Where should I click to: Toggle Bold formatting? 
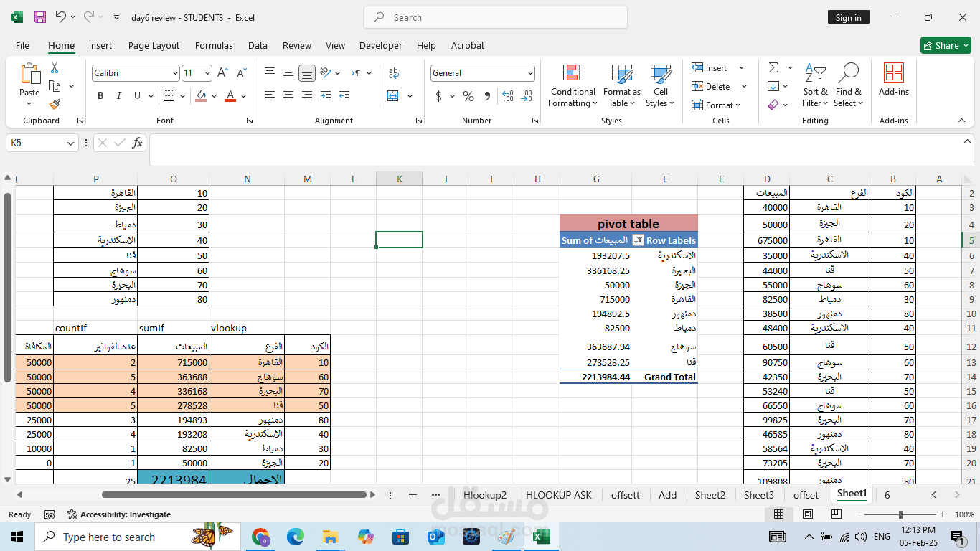(x=100, y=96)
